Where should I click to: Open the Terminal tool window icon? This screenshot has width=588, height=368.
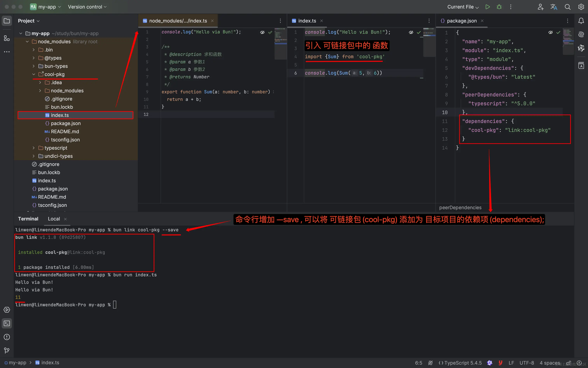pos(7,323)
